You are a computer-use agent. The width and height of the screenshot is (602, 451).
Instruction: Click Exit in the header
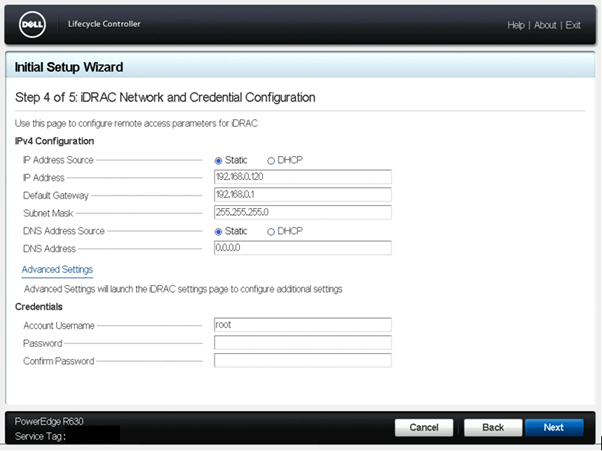[x=573, y=25]
